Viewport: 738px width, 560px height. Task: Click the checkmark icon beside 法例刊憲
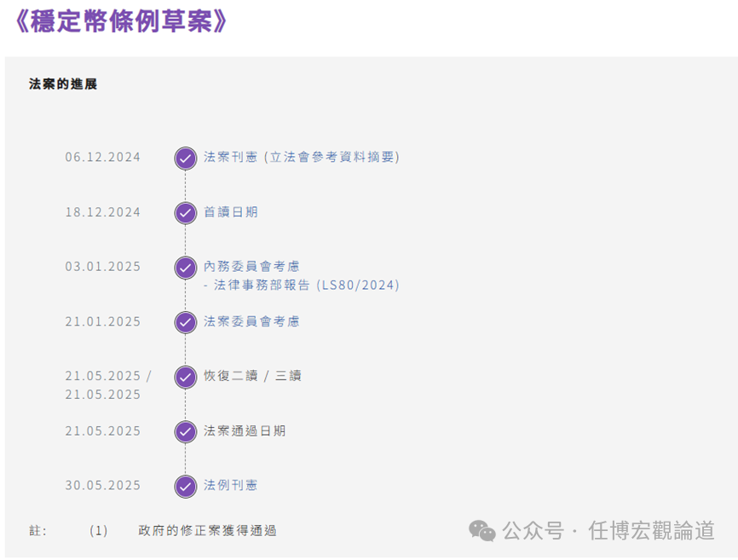click(x=185, y=485)
